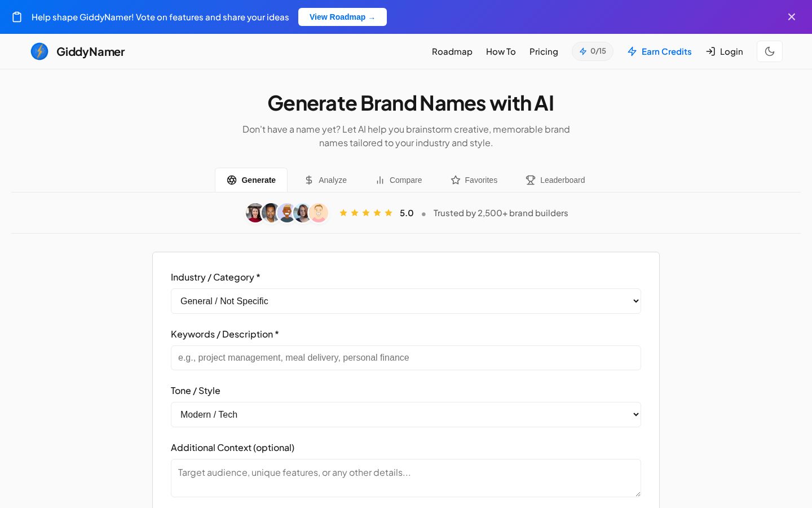Click the login arrow icon
This screenshot has height=508, width=812.
click(710, 51)
